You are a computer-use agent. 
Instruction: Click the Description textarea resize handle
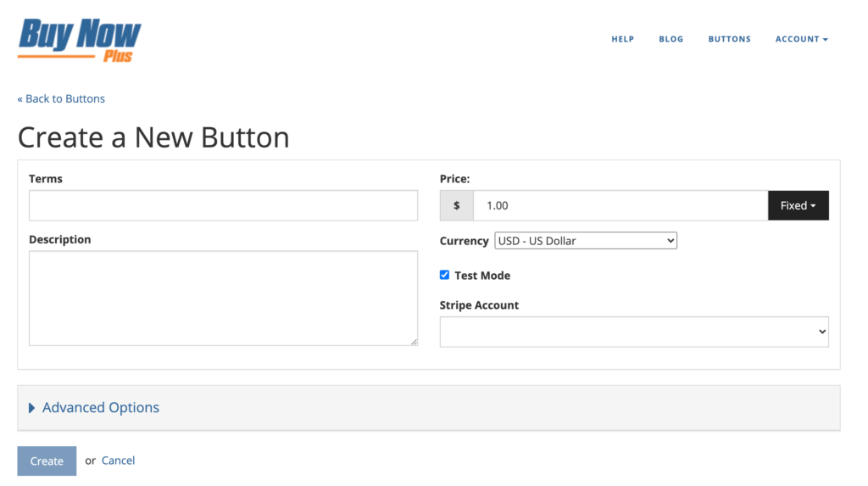(414, 342)
